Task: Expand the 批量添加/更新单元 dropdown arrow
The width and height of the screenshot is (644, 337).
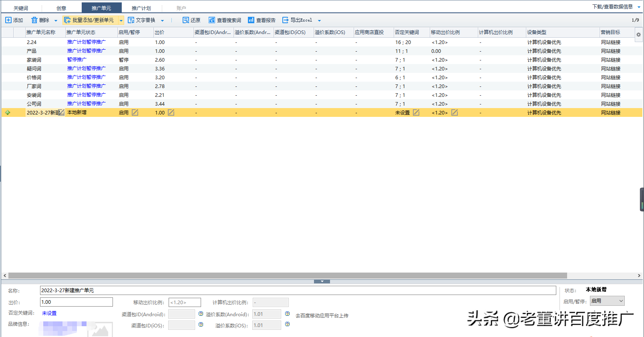Action: point(121,20)
